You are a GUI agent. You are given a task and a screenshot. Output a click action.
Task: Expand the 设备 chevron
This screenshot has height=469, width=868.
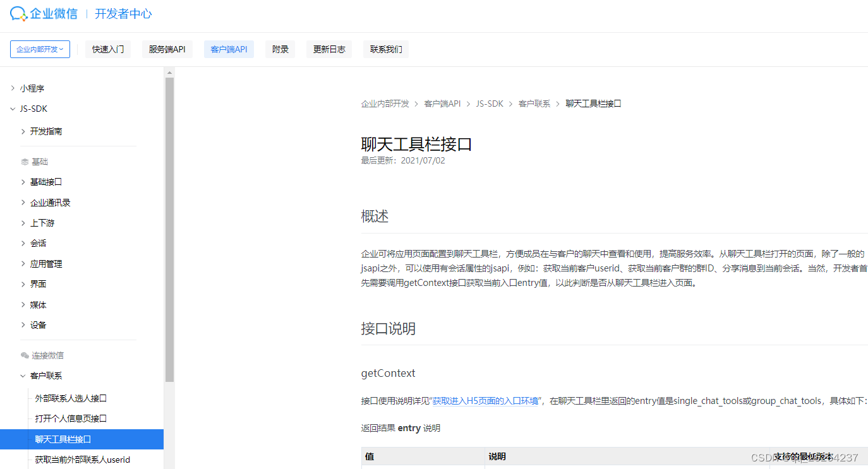[23, 325]
